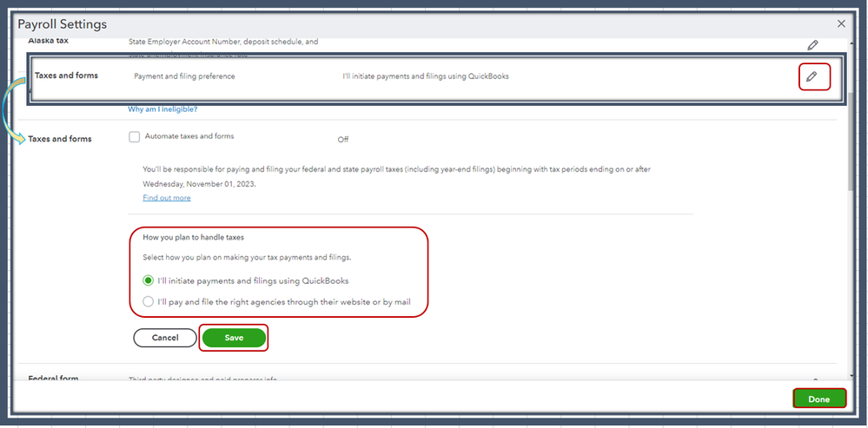Choose pay and file through agencies' website option
The width and height of the screenshot is (868, 428).
pos(147,302)
